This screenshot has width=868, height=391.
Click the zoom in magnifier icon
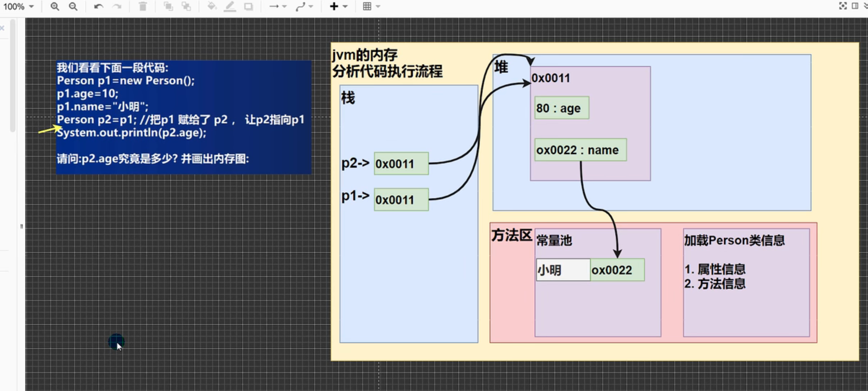point(55,6)
